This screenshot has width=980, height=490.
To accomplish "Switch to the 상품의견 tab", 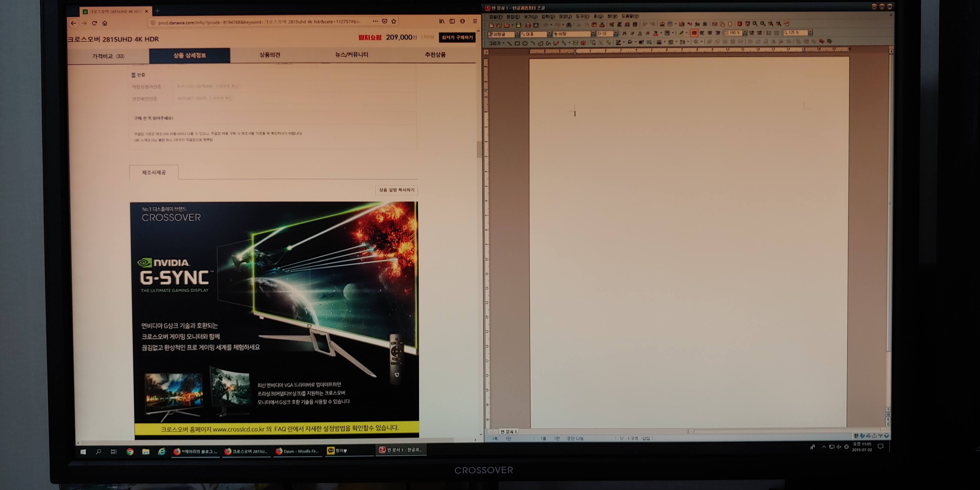I will (x=270, y=55).
